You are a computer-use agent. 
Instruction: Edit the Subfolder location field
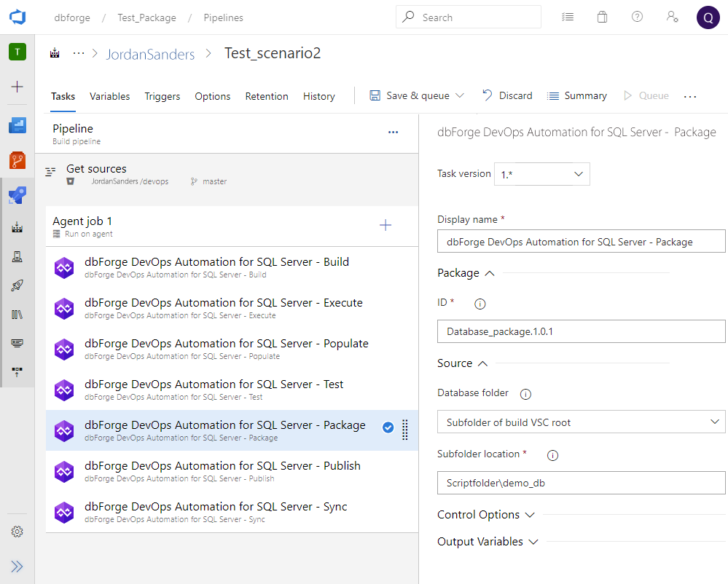coord(581,483)
